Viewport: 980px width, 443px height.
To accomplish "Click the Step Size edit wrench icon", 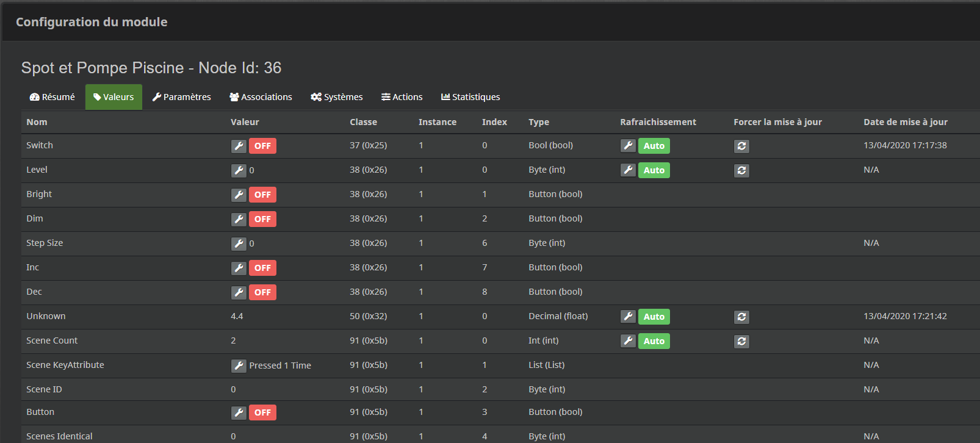I will [239, 243].
